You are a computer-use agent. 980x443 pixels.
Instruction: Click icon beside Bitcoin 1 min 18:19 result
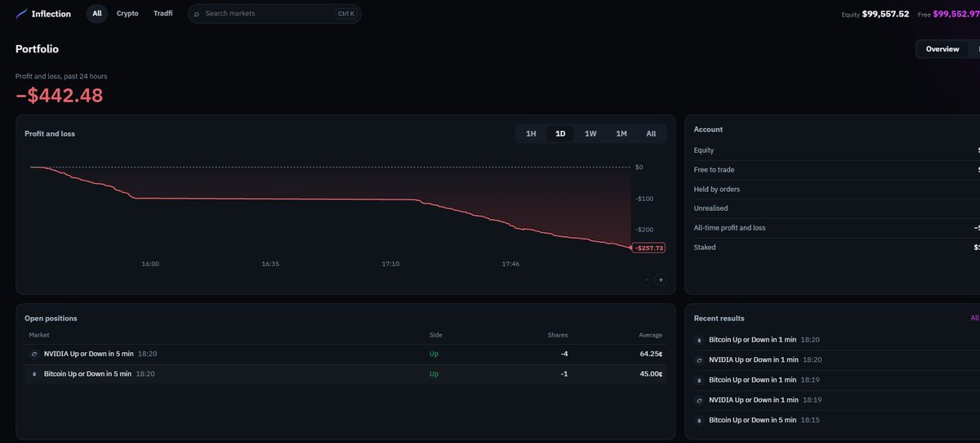click(699, 380)
